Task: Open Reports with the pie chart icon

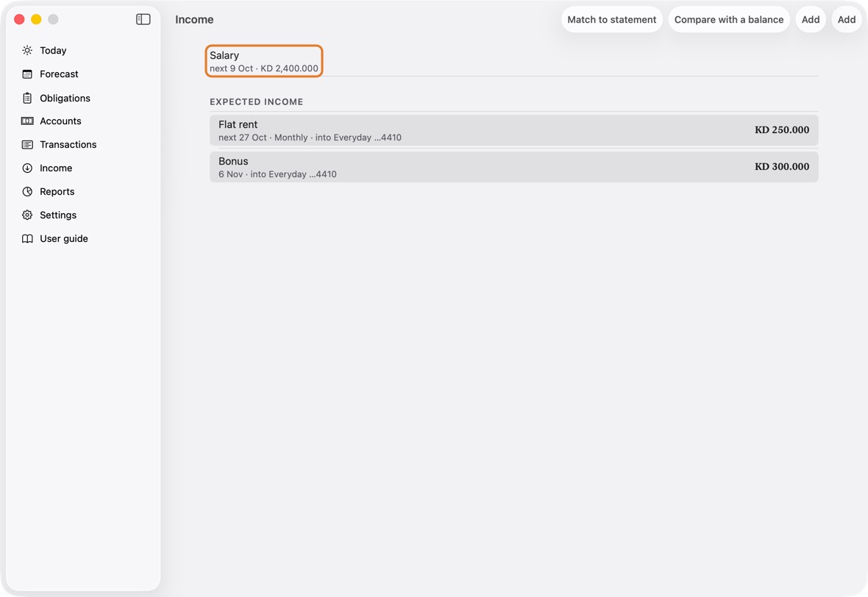Action: [27, 191]
